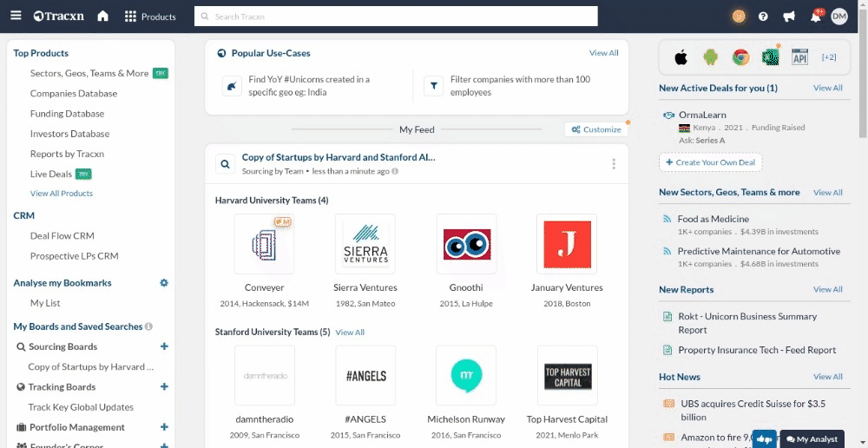
Task: Open the Analyse my Bookmarks settings gear
Action: 164,283
